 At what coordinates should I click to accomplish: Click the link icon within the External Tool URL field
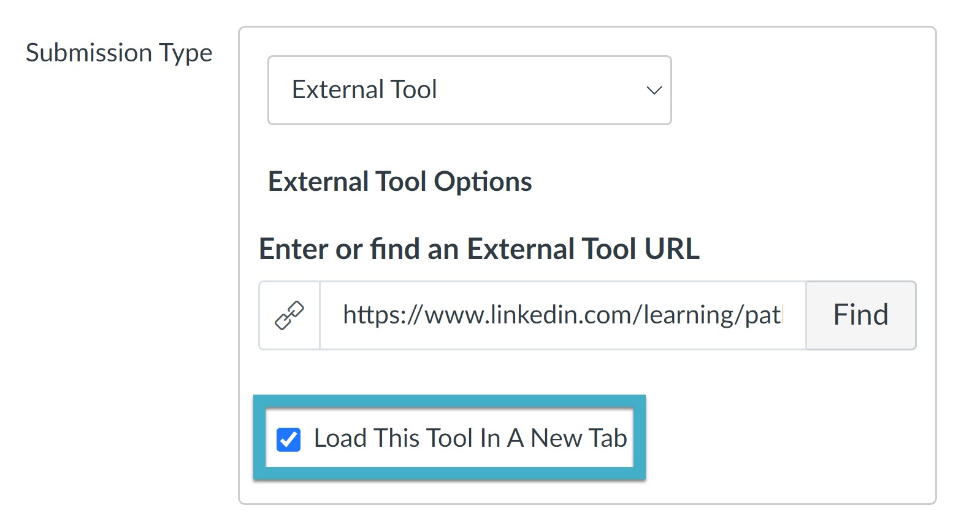click(290, 315)
